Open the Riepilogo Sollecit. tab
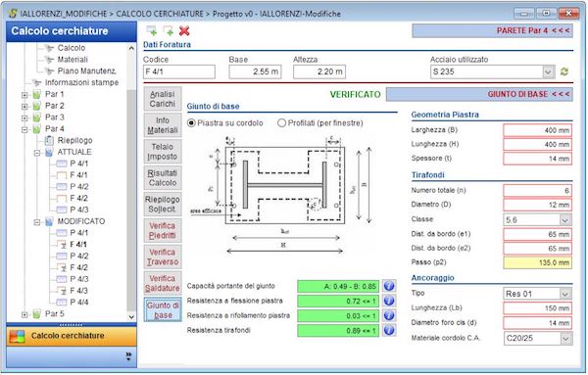 (163, 205)
